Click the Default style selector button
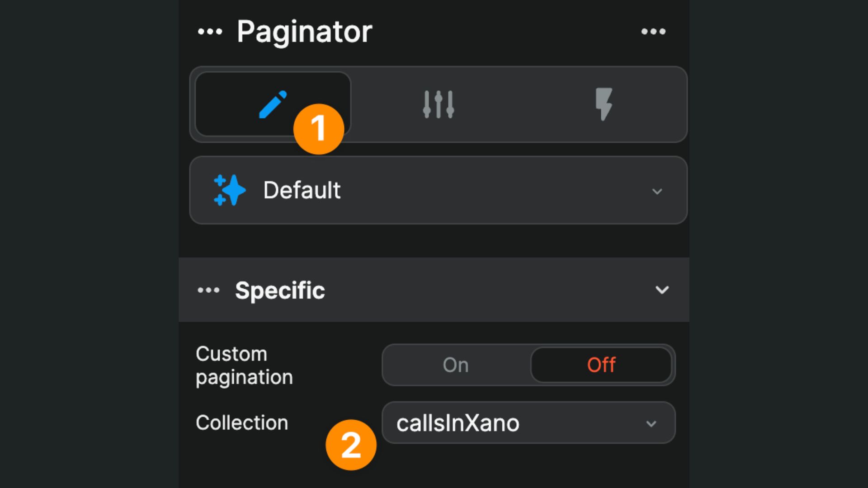 pyautogui.click(x=438, y=190)
